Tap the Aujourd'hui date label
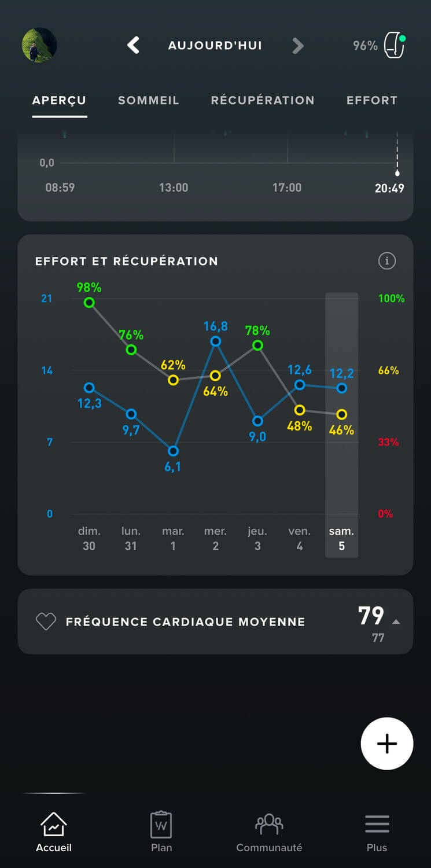Image resolution: width=431 pixels, height=868 pixels. click(x=215, y=46)
